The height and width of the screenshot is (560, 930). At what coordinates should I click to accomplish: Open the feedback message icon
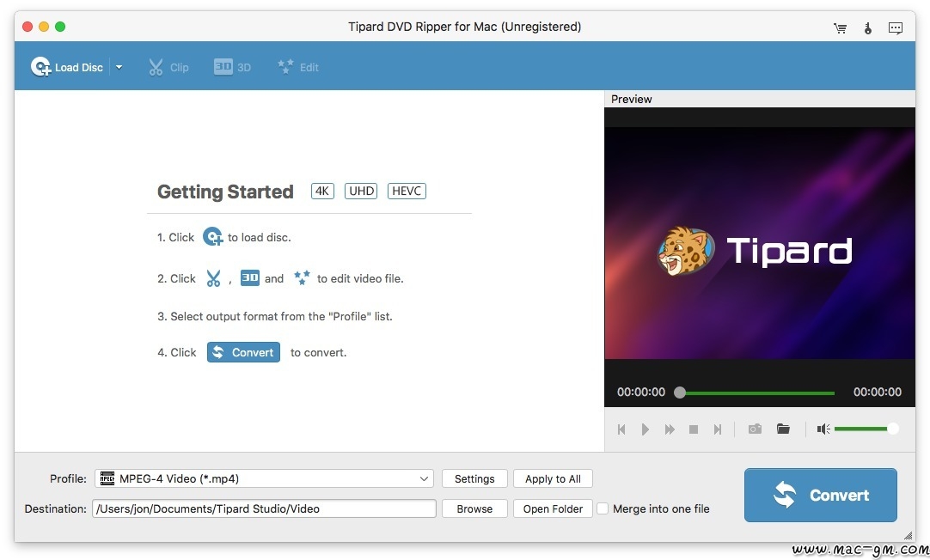896,27
